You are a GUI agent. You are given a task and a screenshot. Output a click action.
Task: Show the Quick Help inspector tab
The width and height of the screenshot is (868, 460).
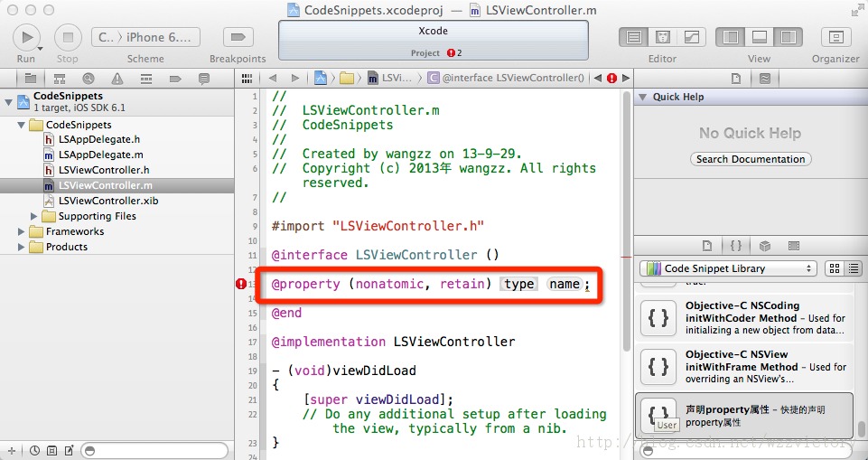[x=765, y=79]
